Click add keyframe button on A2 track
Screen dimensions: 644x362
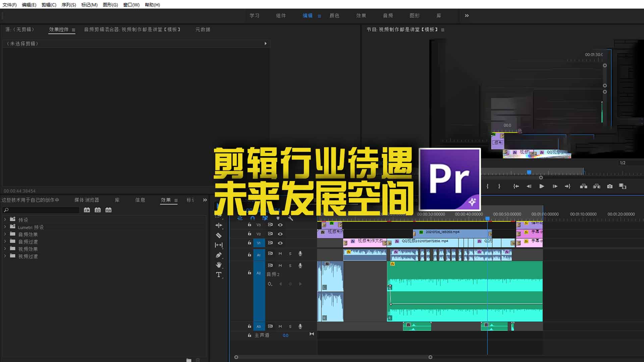(290, 284)
